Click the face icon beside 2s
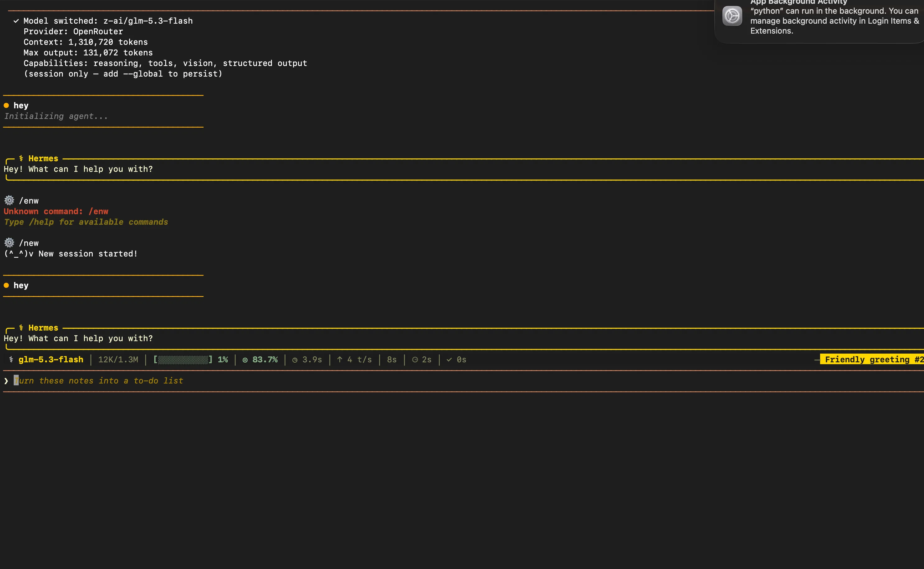Screen dimensions: 924x569 point(415,360)
